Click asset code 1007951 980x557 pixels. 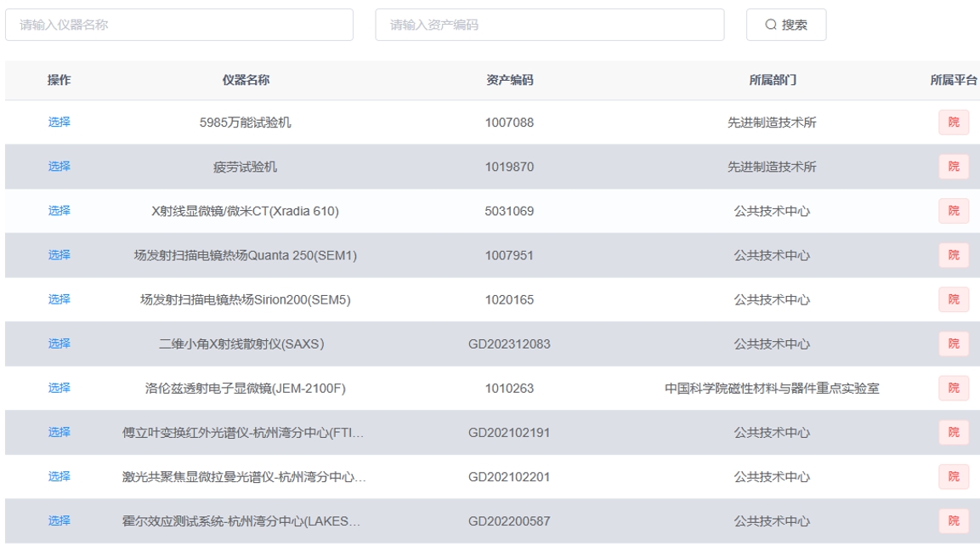[509, 256]
